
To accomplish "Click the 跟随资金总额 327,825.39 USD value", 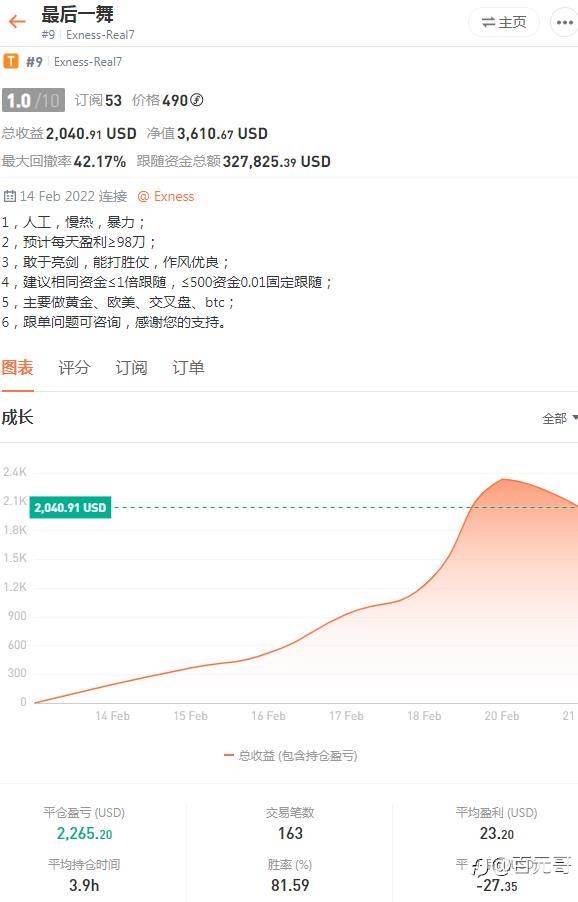I will click(x=234, y=161).
